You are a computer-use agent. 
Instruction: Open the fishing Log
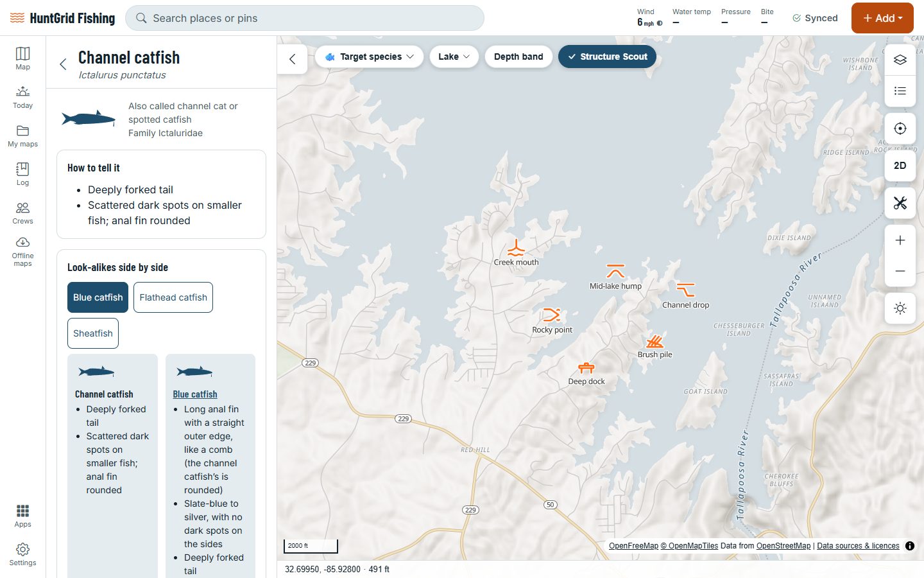pyautogui.click(x=22, y=174)
